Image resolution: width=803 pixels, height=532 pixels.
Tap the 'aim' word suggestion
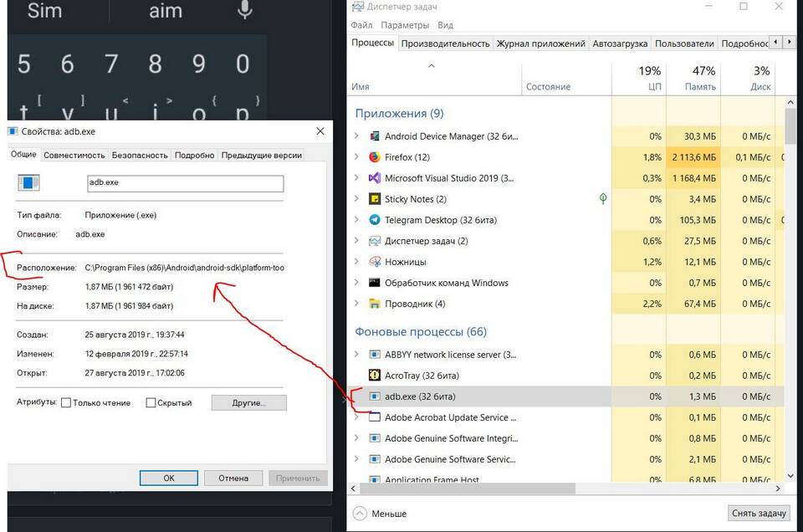coord(166,10)
